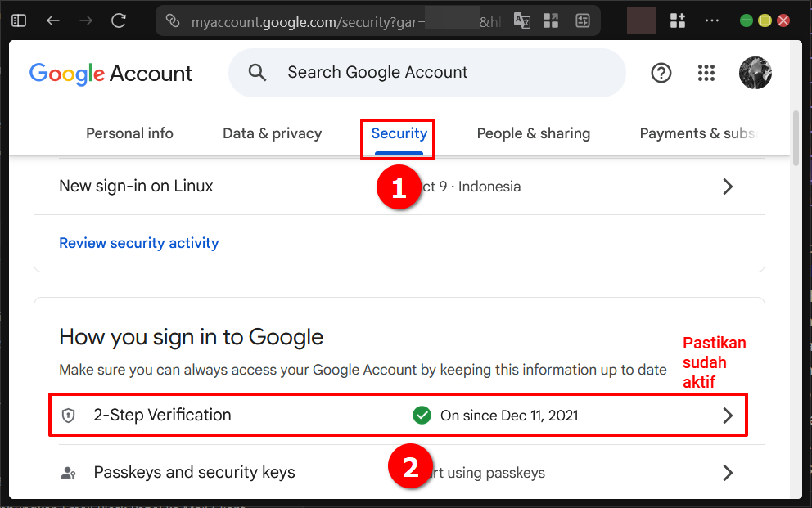Screen dimensions: 812x508
Task: Click the Help question mark icon
Action: point(661,73)
